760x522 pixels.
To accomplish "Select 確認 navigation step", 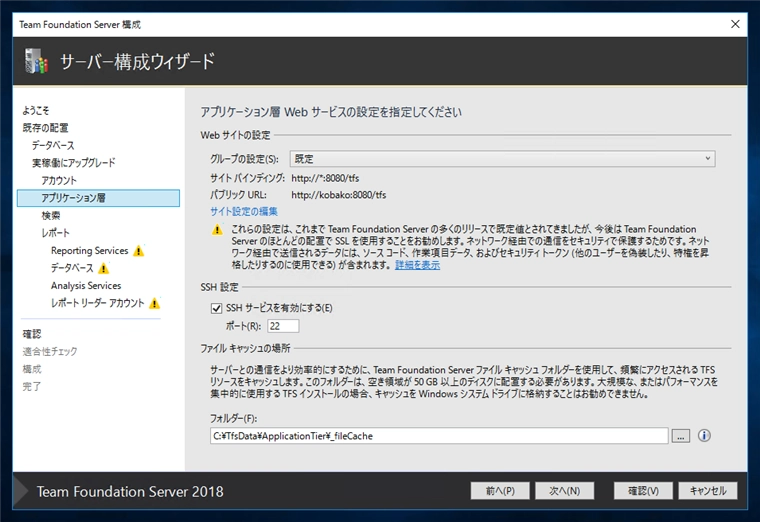I will 32,334.
